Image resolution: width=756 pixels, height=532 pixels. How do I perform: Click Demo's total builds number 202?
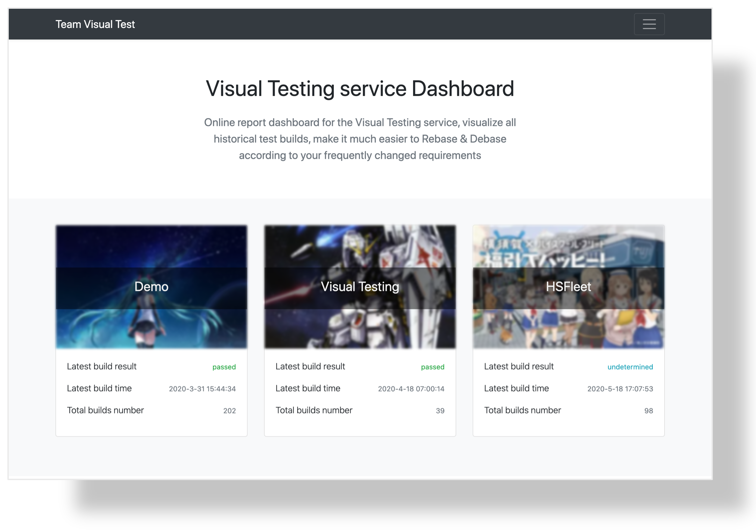point(229,411)
